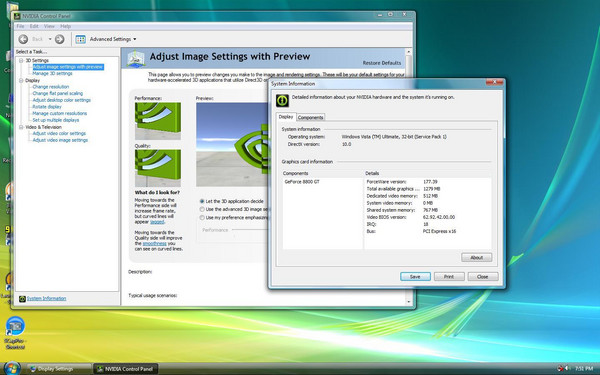Collapse the Video & Television tree node
Screen dimensions: 600x375
pos(21,127)
